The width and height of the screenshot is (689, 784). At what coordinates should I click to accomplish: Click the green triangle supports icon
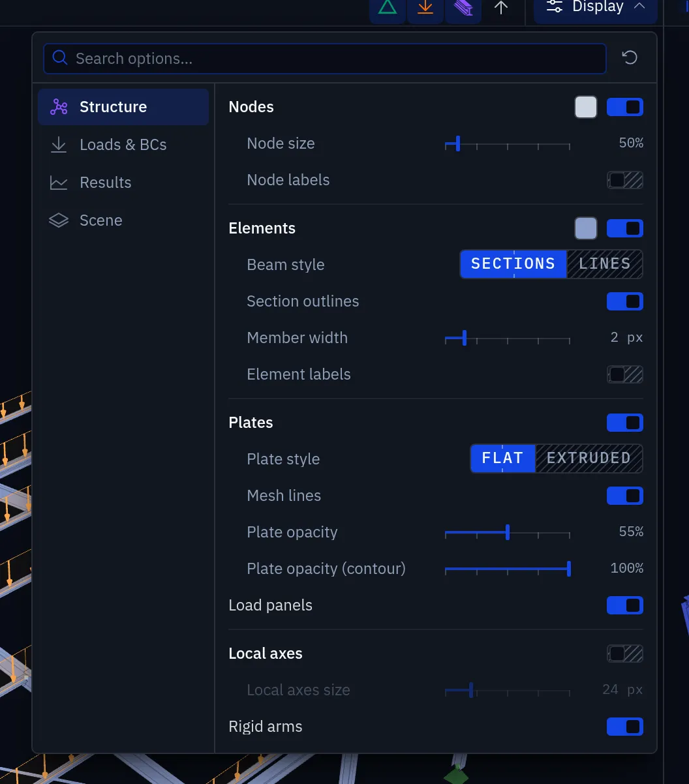pyautogui.click(x=388, y=8)
